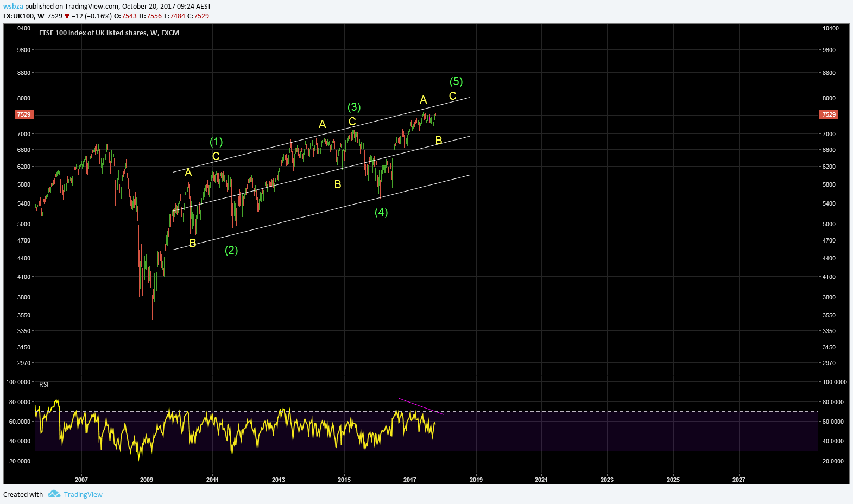Click the high value H:7556

click(150, 16)
